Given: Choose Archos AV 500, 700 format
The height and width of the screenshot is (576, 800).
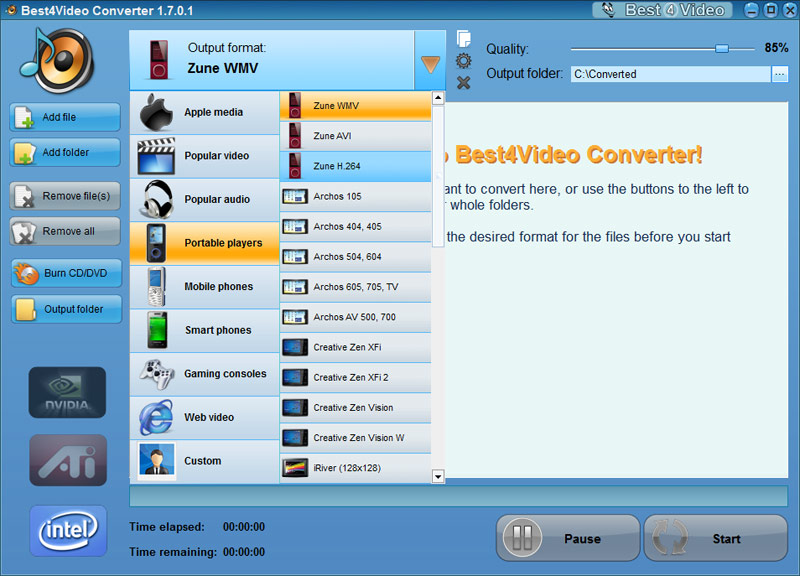Looking at the screenshot, I should pyautogui.click(x=356, y=317).
